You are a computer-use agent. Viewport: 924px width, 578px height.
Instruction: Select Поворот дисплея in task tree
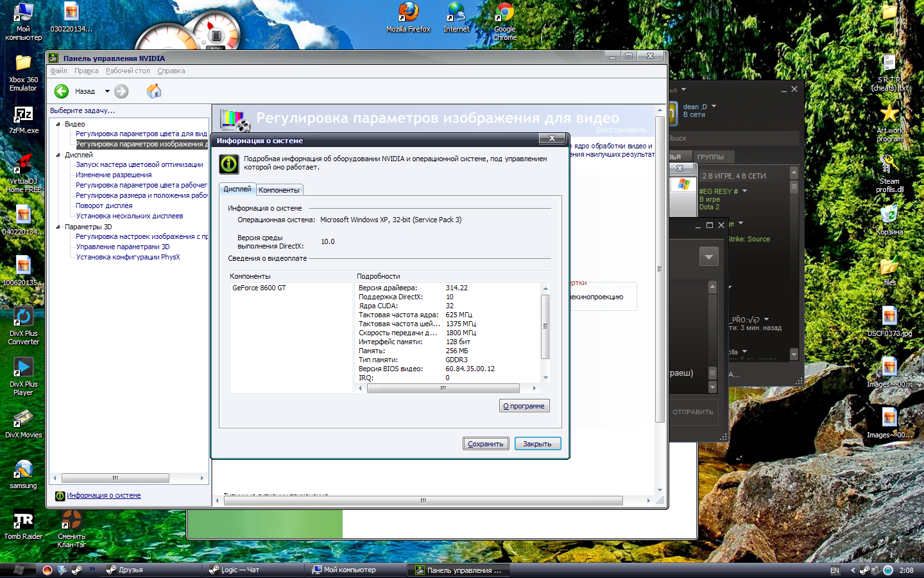104,206
